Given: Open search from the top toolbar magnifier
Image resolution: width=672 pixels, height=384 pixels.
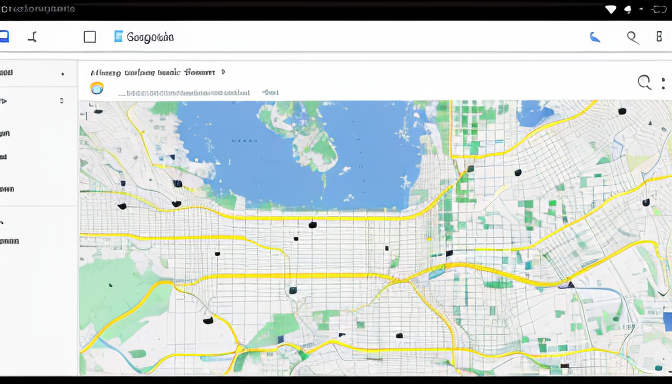Looking at the screenshot, I should 633,38.
